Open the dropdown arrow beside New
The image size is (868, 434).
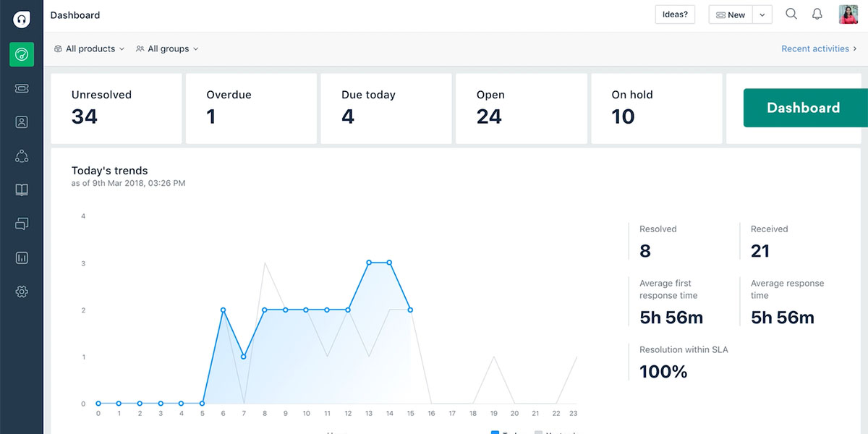pos(762,15)
